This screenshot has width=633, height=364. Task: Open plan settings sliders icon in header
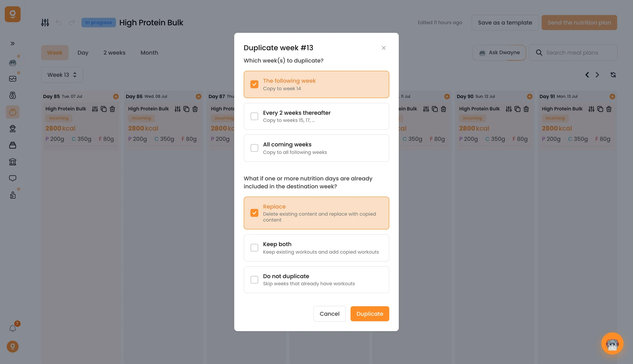(x=45, y=23)
